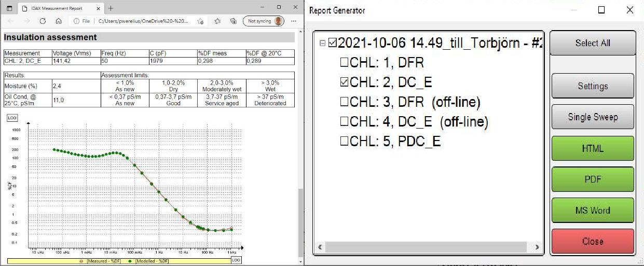
Task: Open the Collections icon in browser toolbar
Action: pos(234,21)
